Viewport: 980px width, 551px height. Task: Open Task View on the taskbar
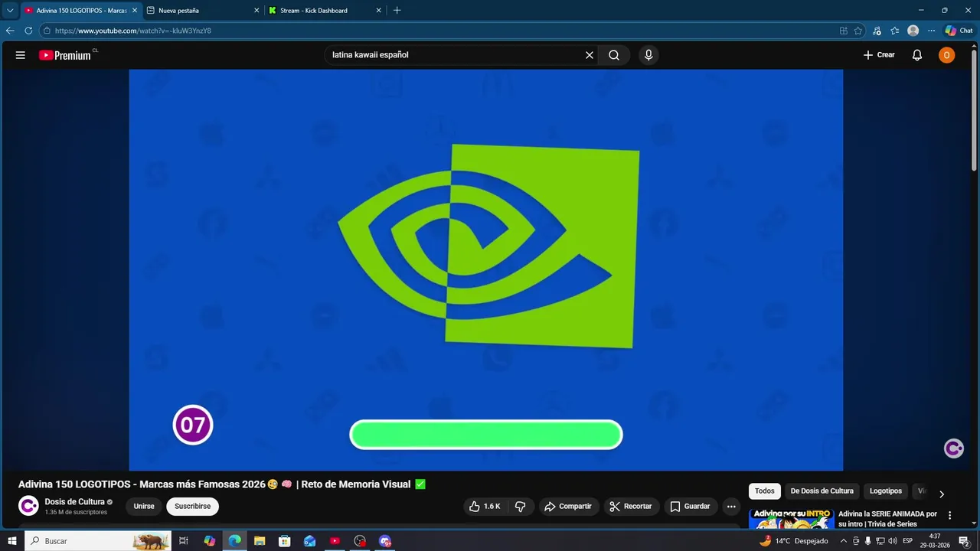[184, 541]
